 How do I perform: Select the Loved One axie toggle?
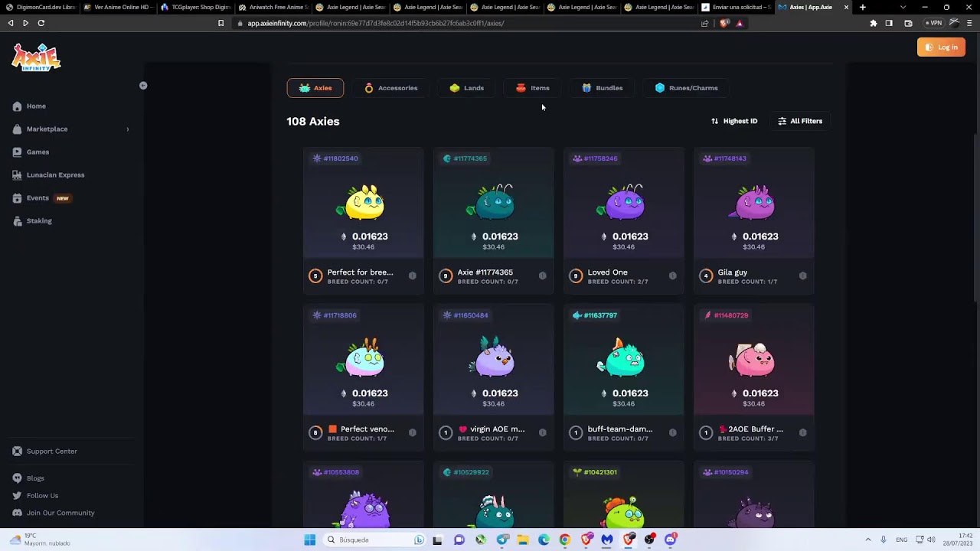(673, 275)
